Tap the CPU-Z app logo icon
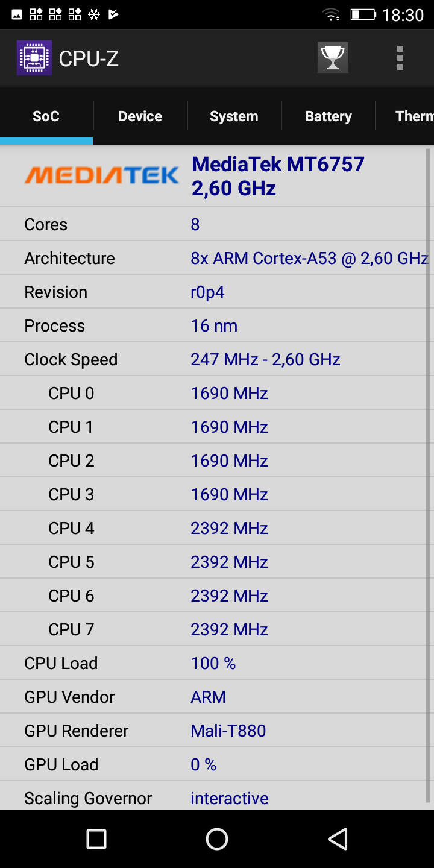434x868 pixels. (x=34, y=58)
